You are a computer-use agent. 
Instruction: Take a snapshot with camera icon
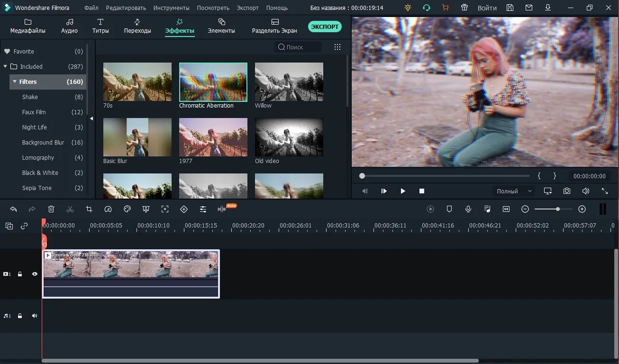pyautogui.click(x=567, y=191)
